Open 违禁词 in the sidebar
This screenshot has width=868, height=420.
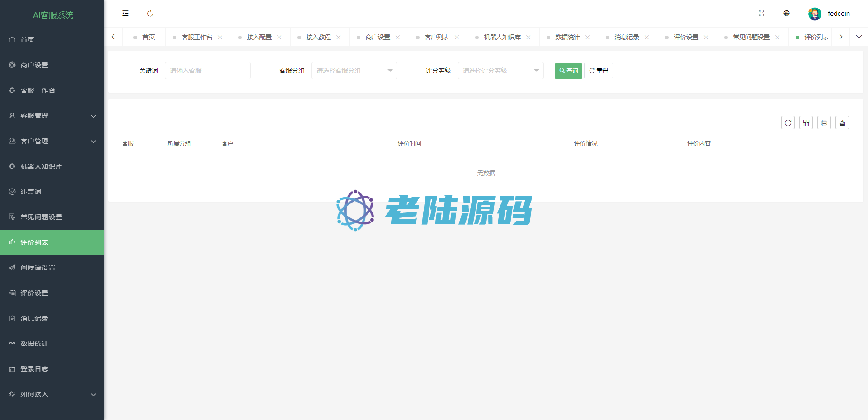click(x=31, y=192)
